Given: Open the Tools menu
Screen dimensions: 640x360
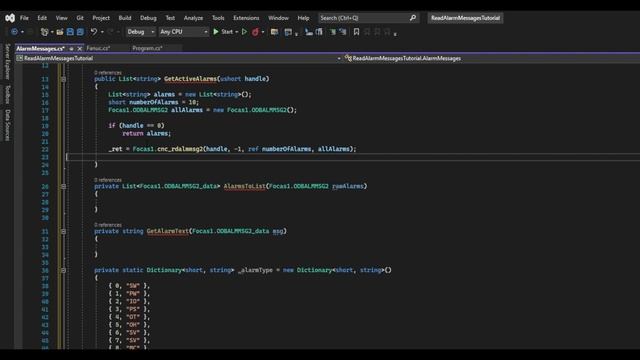Looking at the screenshot, I should pos(218,18).
